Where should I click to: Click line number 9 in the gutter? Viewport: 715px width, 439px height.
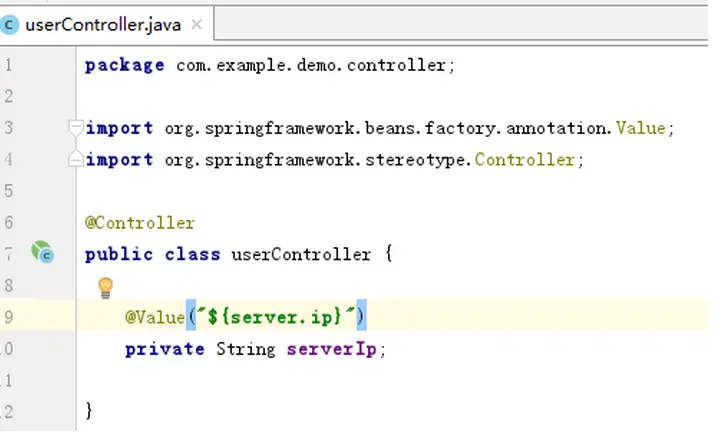click(x=8, y=317)
